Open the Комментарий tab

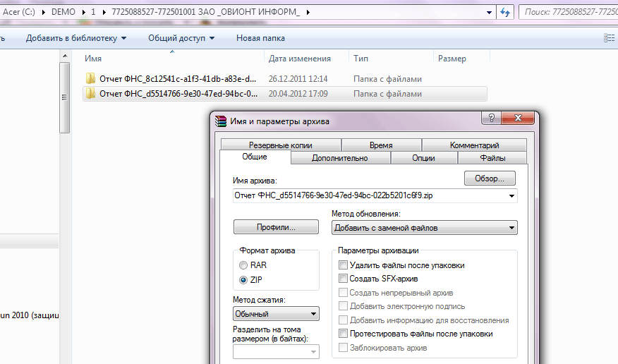point(474,145)
